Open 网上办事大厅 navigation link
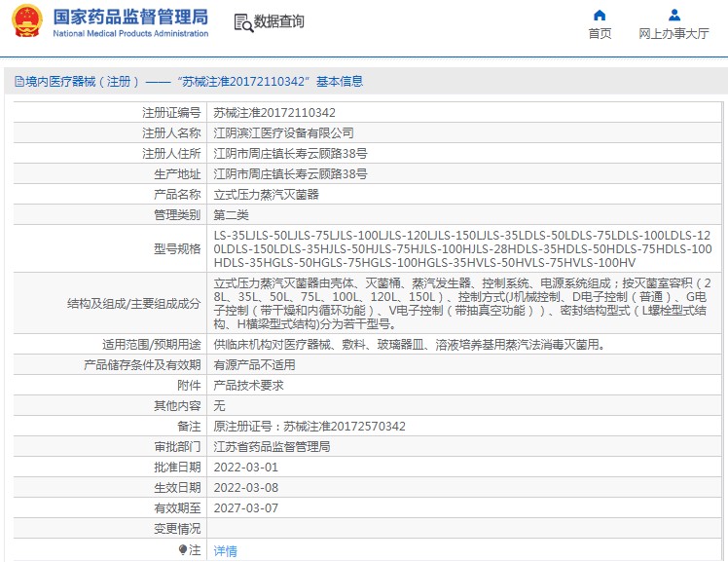Viewport: 728px width, 562px height. click(673, 33)
